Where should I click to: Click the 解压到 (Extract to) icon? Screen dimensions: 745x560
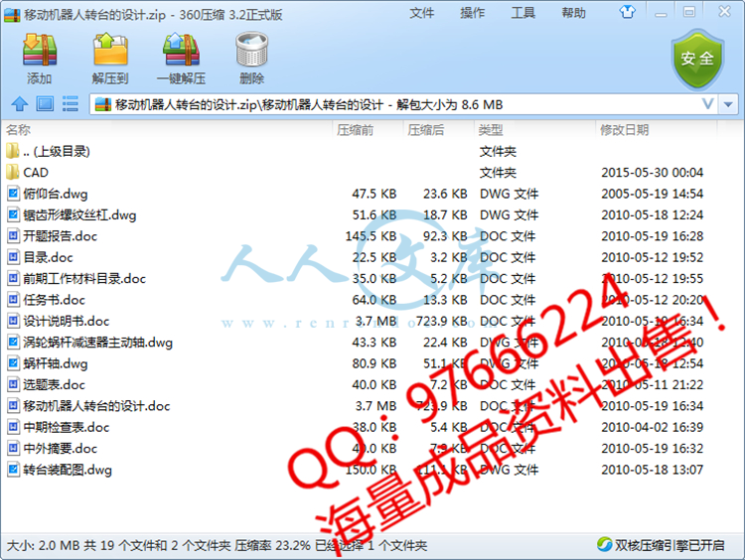click(110, 50)
